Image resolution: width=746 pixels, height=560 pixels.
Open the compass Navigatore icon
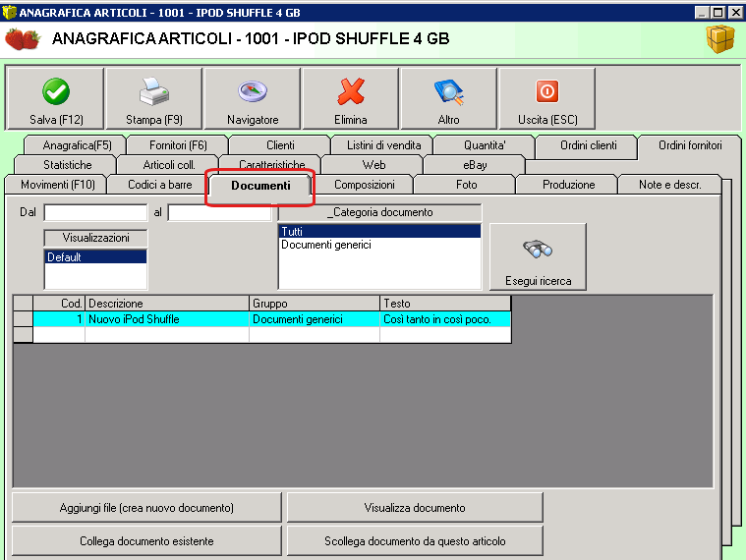(253, 91)
